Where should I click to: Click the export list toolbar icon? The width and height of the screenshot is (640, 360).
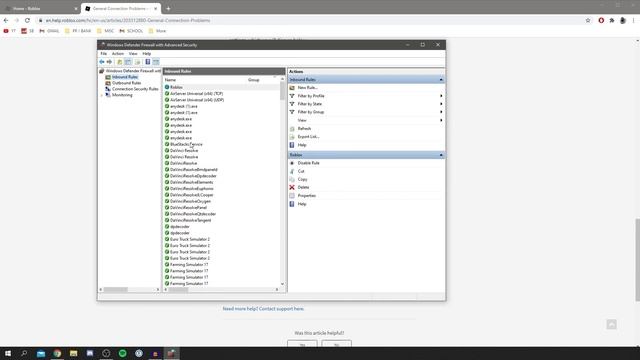coord(138,62)
